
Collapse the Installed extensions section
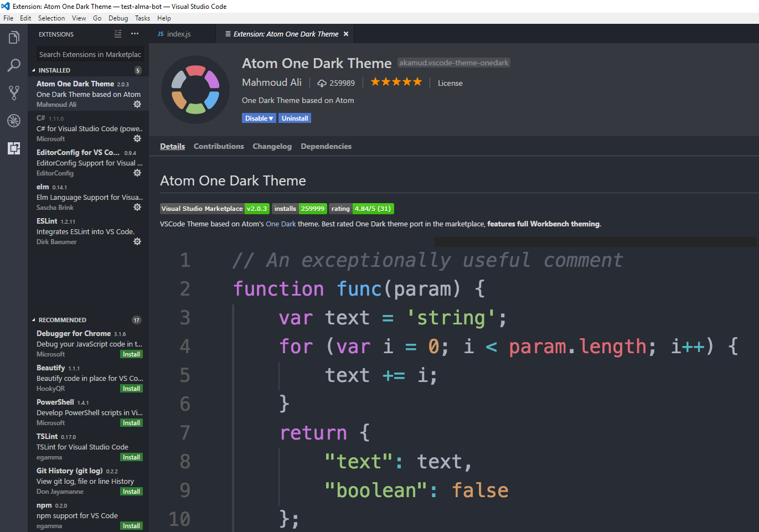[33, 70]
